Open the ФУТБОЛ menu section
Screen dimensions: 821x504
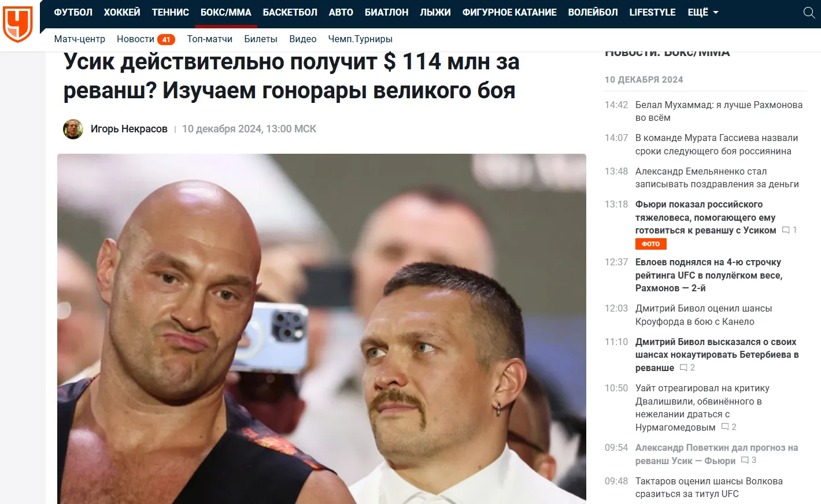pyautogui.click(x=73, y=12)
